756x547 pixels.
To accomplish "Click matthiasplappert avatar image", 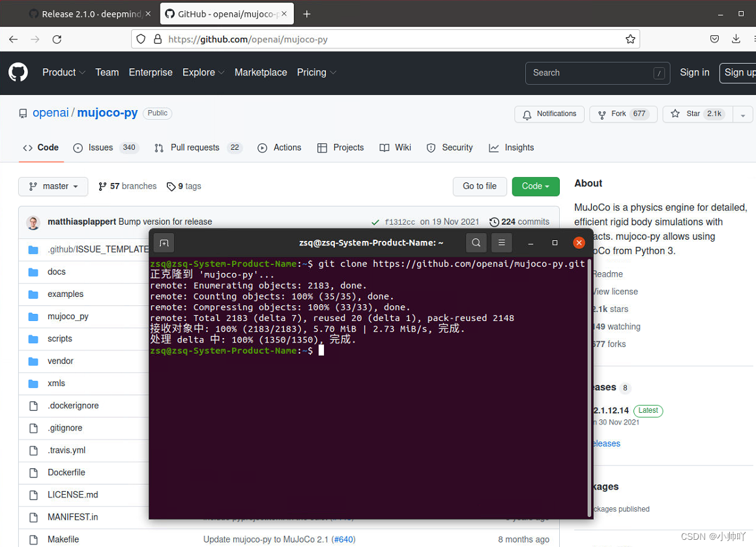I will click(x=33, y=222).
